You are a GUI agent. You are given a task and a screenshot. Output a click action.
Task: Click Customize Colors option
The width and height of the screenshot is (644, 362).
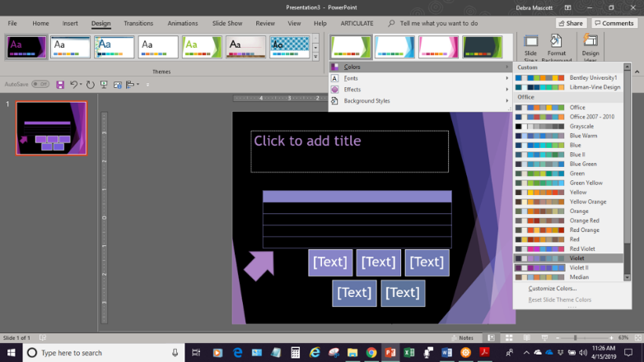coord(552,289)
